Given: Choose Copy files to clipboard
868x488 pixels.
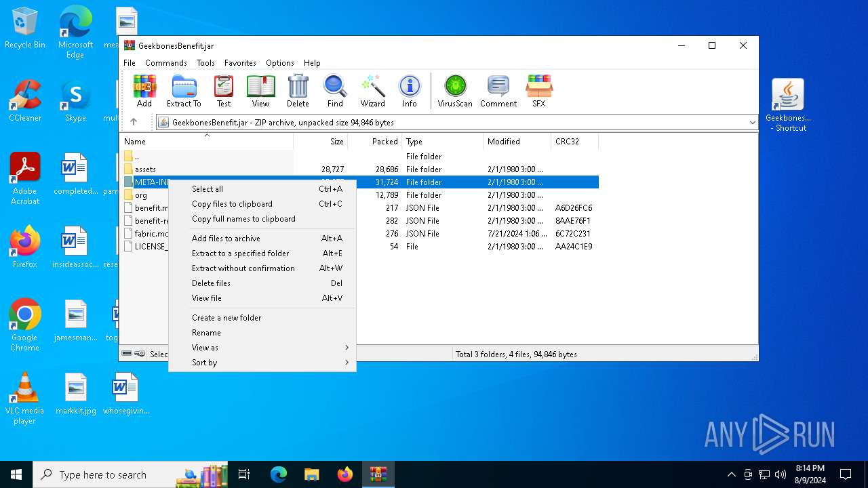Looking at the screenshot, I should (x=262, y=204).
